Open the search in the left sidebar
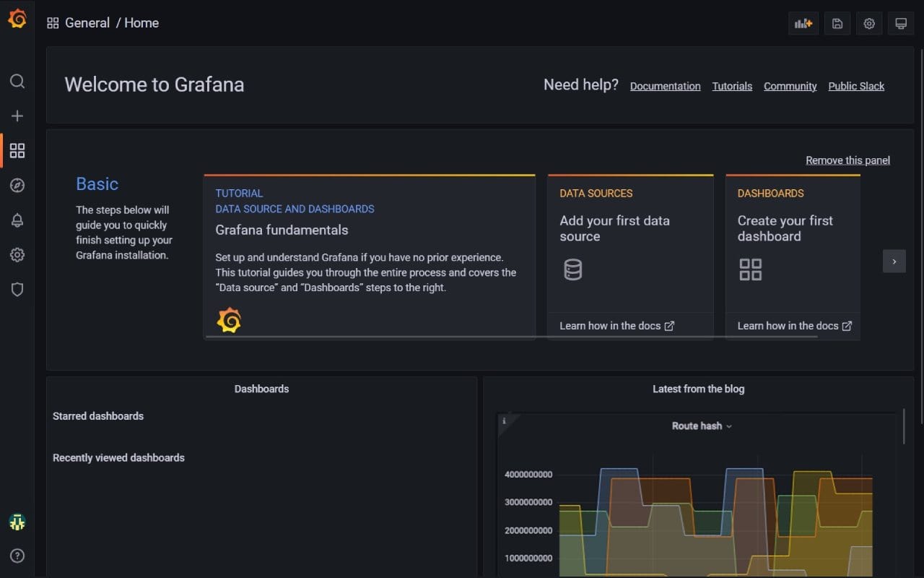 (x=17, y=81)
